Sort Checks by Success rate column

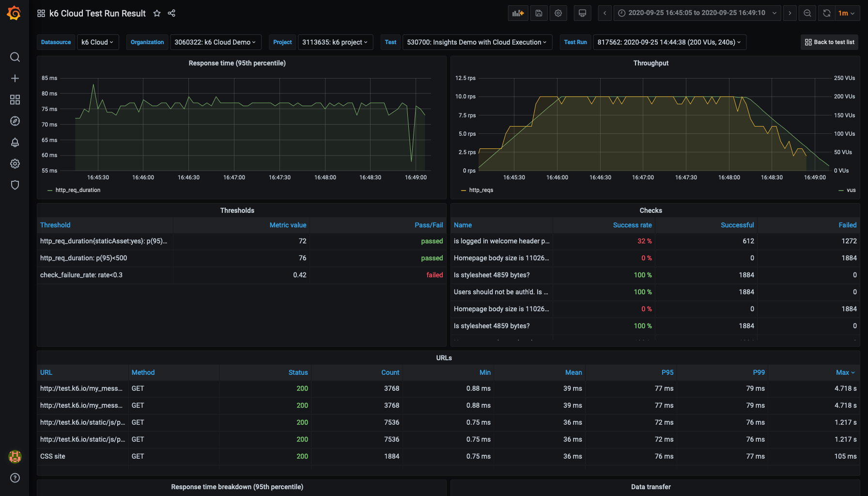coord(632,225)
